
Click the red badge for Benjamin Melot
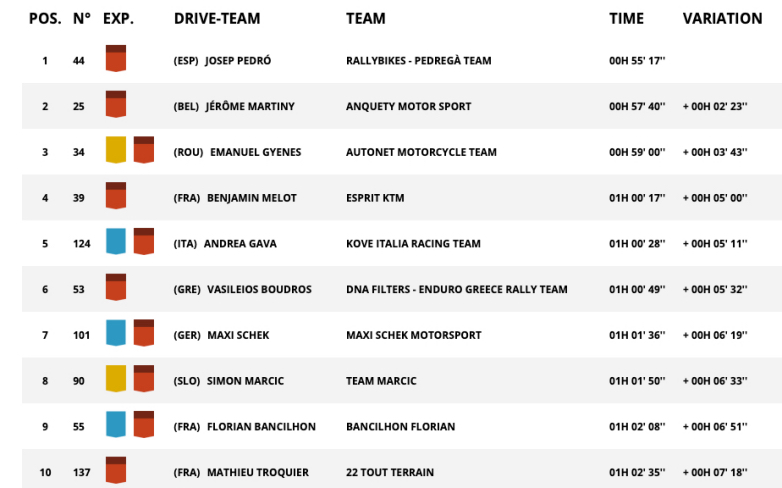[x=116, y=196]
